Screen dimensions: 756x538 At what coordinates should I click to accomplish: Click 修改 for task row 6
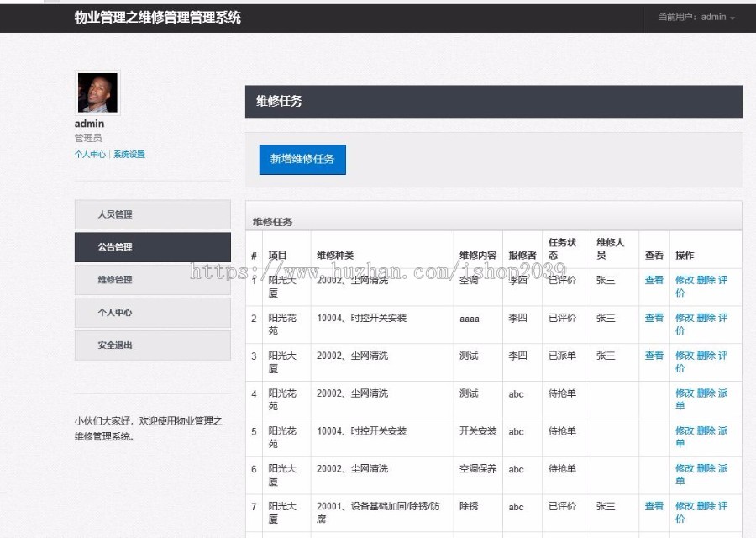(685, 468)
